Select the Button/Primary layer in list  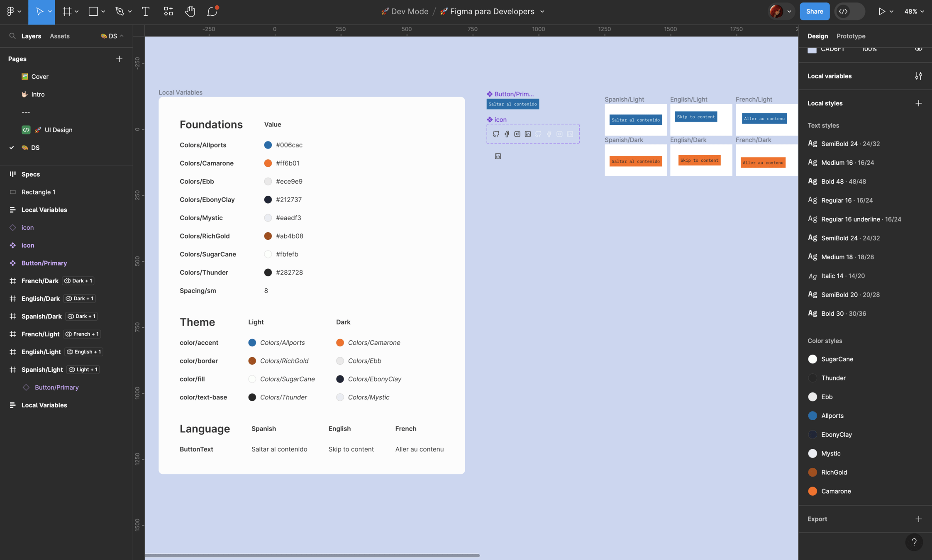tap(44, 263)
